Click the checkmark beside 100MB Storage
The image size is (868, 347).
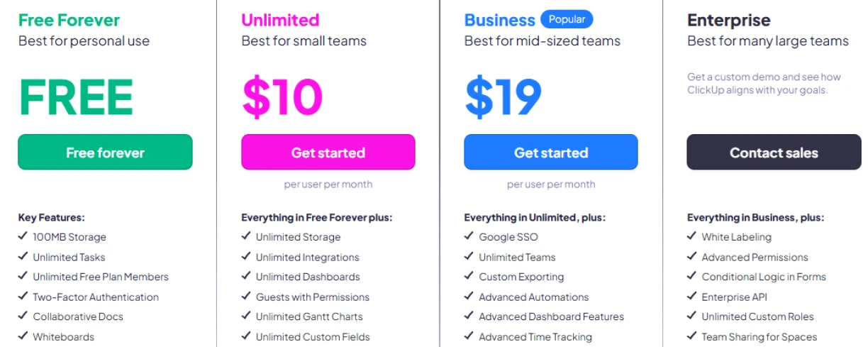23,236
